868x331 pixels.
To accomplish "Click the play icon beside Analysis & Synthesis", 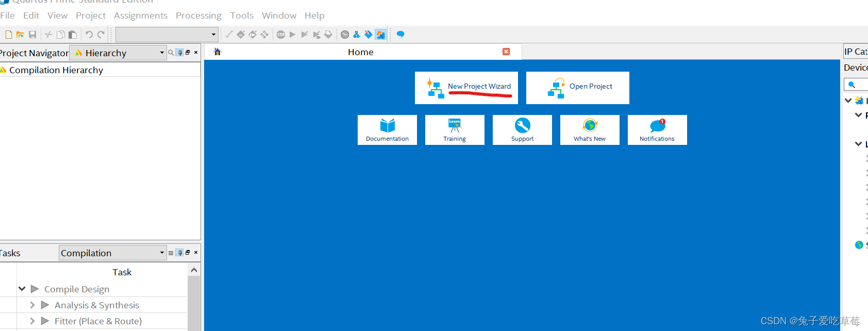I will click(x=45, y=305).
